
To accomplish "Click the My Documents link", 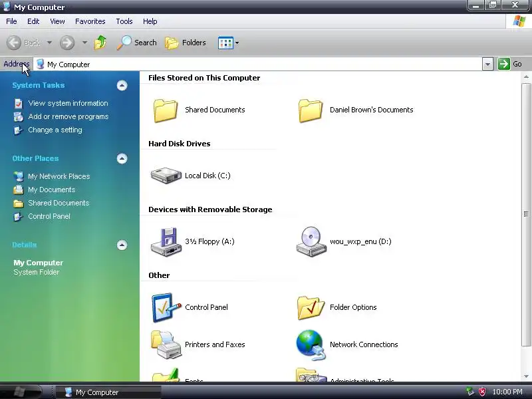I will (52, 190).
